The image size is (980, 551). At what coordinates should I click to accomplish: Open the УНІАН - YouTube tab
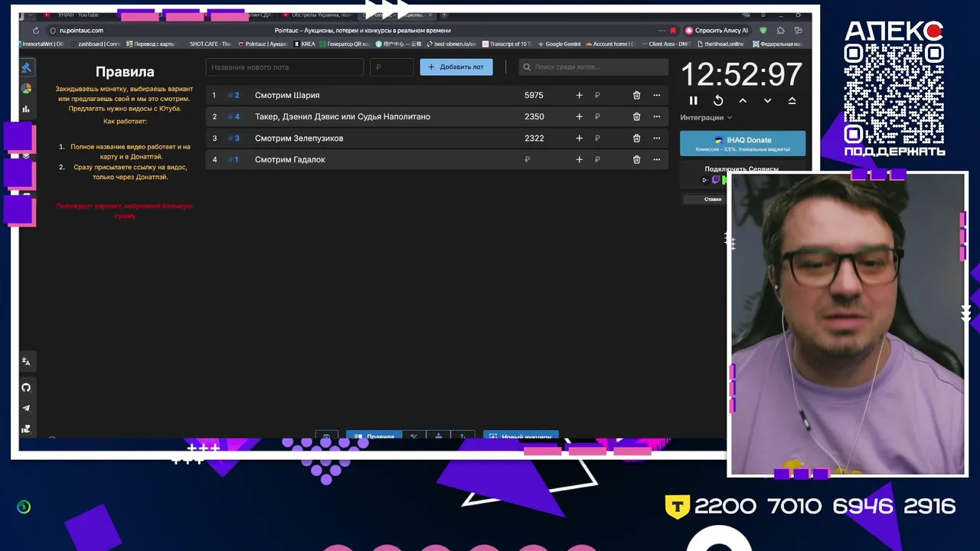click(77, 15)
